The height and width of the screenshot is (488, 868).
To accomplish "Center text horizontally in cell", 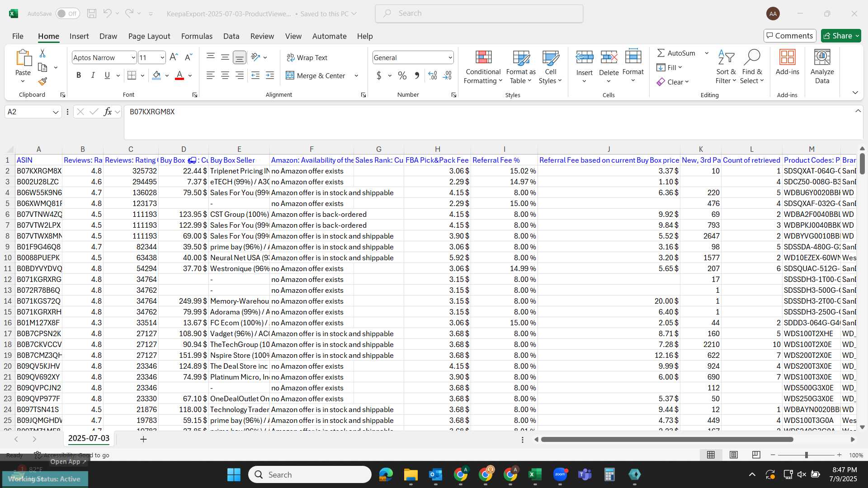I will [x=225, y=75].
